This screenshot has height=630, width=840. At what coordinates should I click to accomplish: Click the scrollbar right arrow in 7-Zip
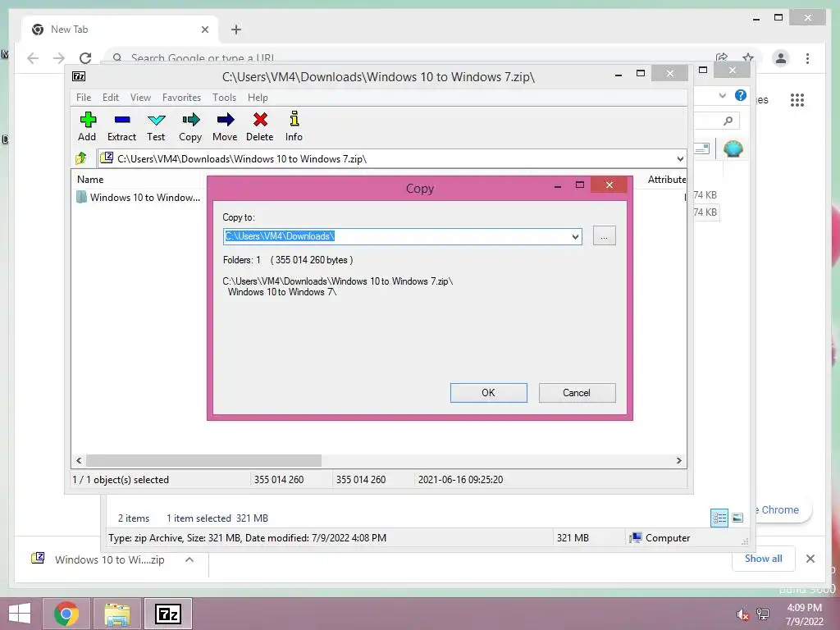(678, 461)
